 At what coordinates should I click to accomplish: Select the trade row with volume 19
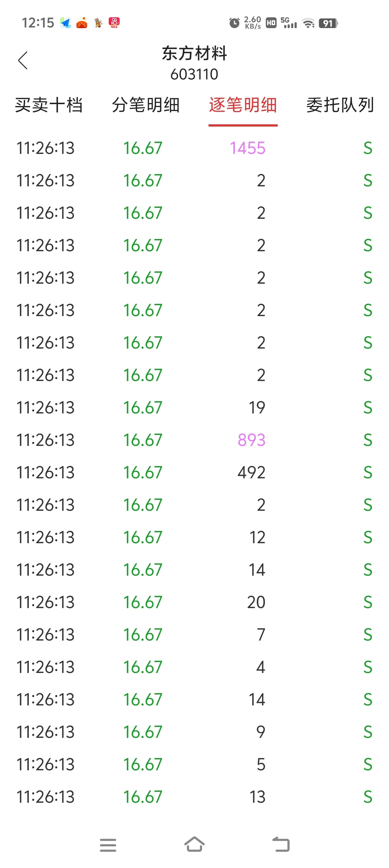click(194, 408)
